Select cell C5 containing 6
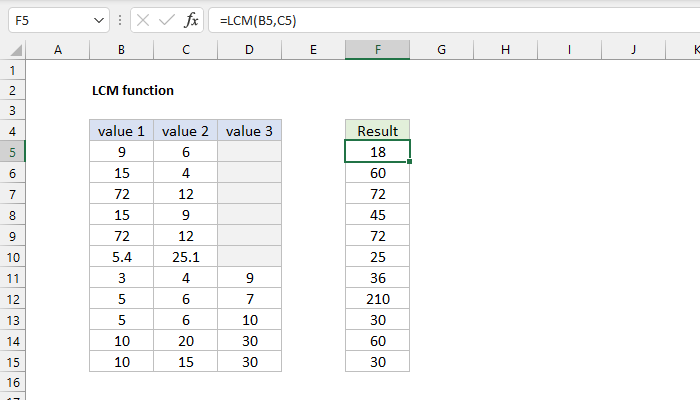700x400 pixels. coord(186,152)
